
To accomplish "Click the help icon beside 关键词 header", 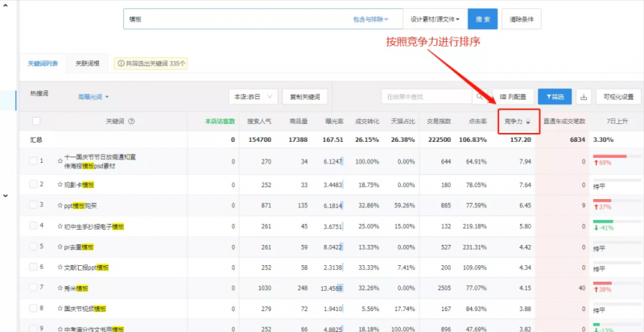I will pos(131,122).
